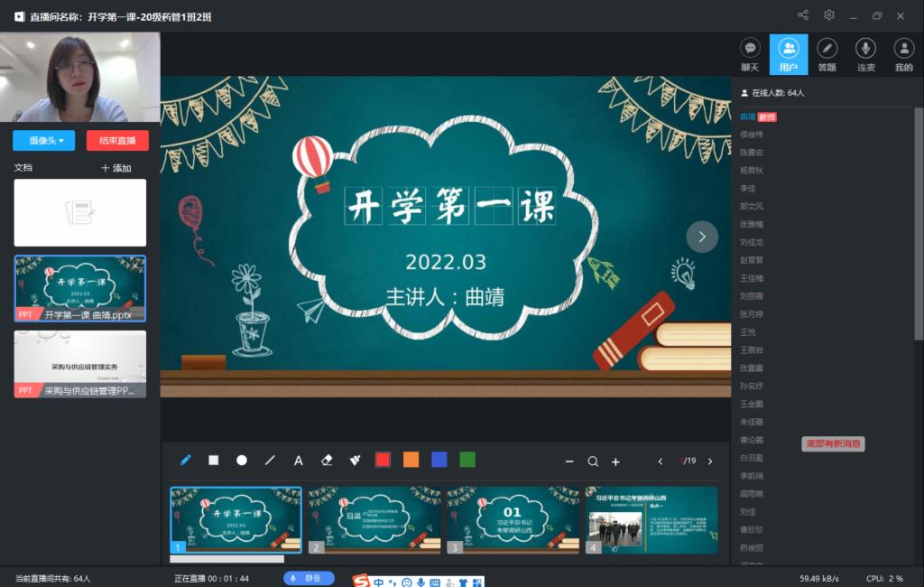Open settings gear in title bar

[x=829, y=15]
